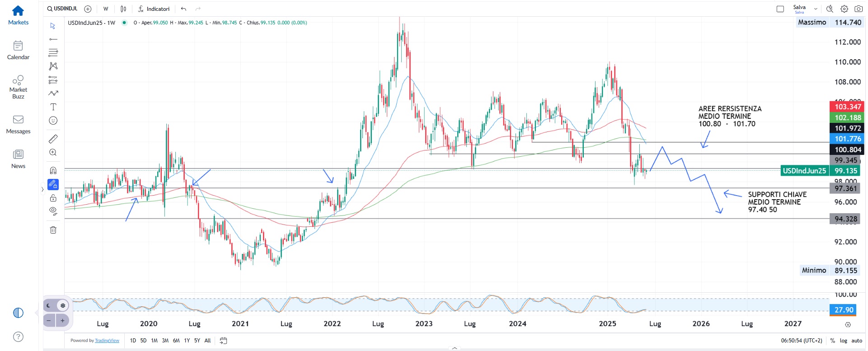Screen dimensions: 868x351
Task: Open the Calendar section in sidebar
Action: point(18,50)
